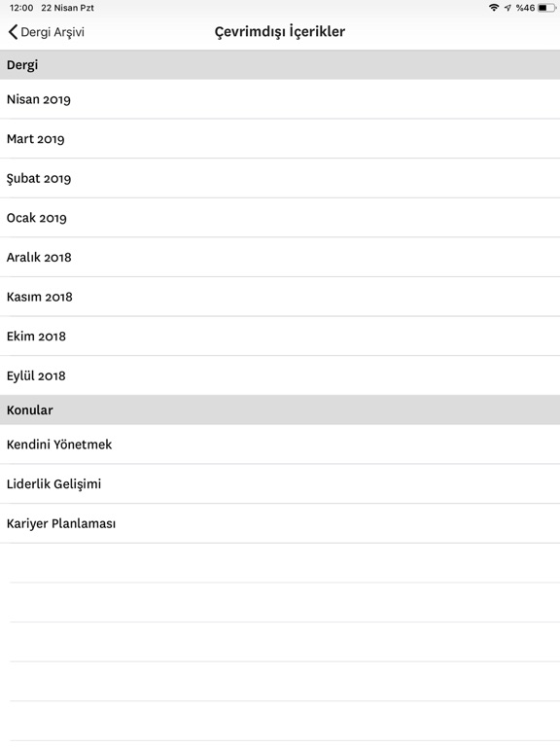Tap the Dergi section header
Screen dimensions: 560x747
tap(280, 65)
